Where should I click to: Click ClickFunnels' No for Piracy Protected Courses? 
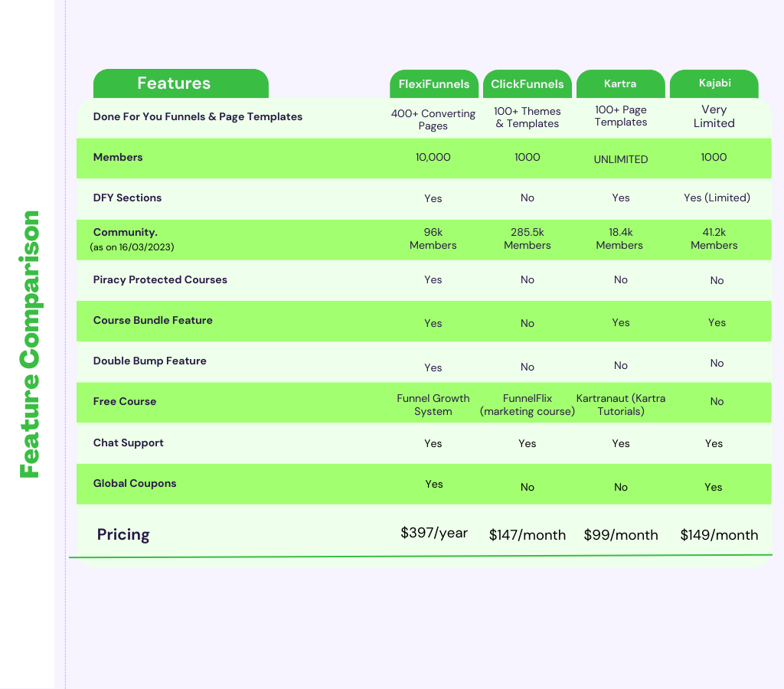coord(528,279)
